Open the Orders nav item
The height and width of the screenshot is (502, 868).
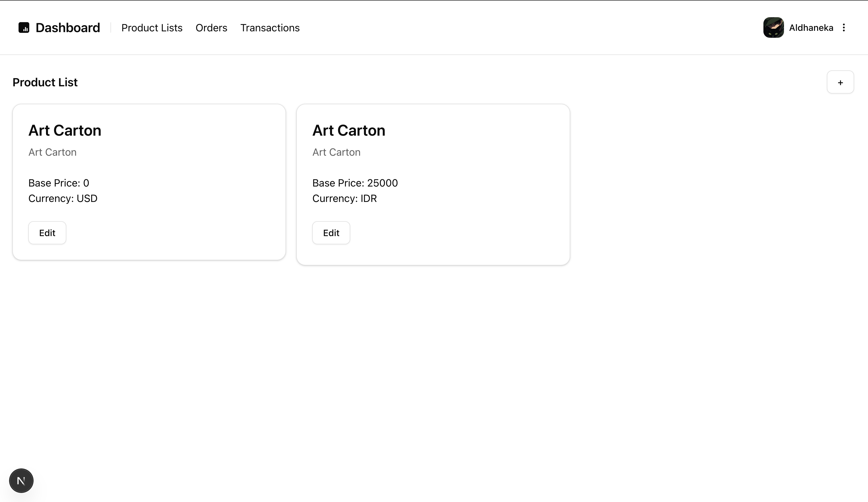click(211, 28)
